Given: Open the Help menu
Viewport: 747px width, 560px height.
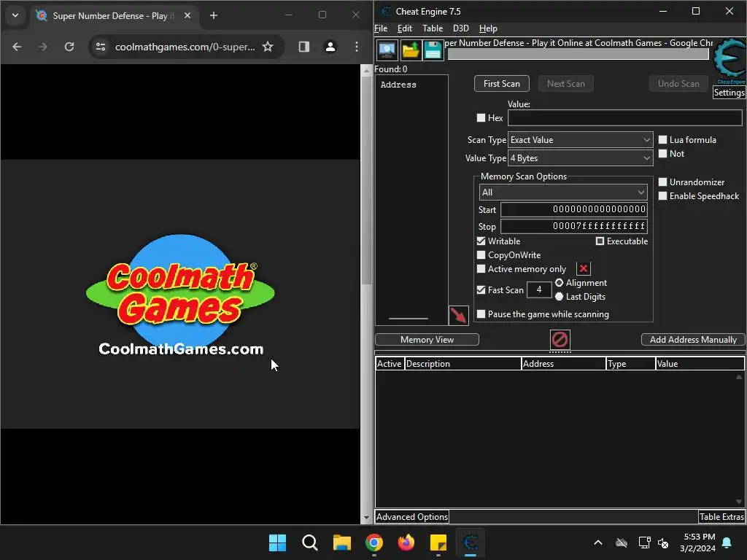Looking at the screenshot, I should pos(488,28).
